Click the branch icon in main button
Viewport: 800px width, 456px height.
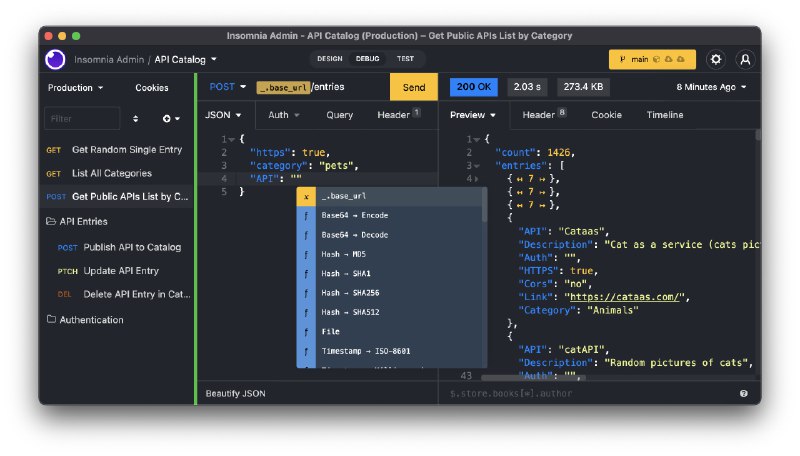(622, 60)
